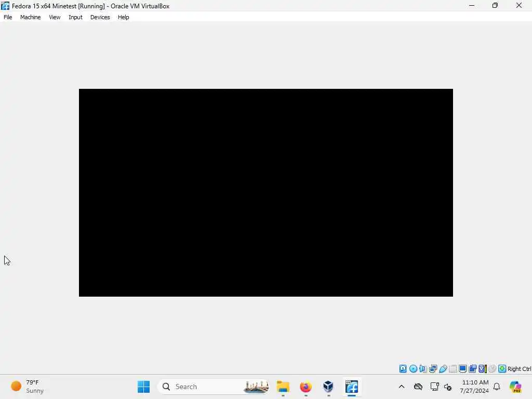Image resolution: width=532 pixels, height=399 pixels.
Task: Open File Explorer from the taskbar
Action: (283, 387)
